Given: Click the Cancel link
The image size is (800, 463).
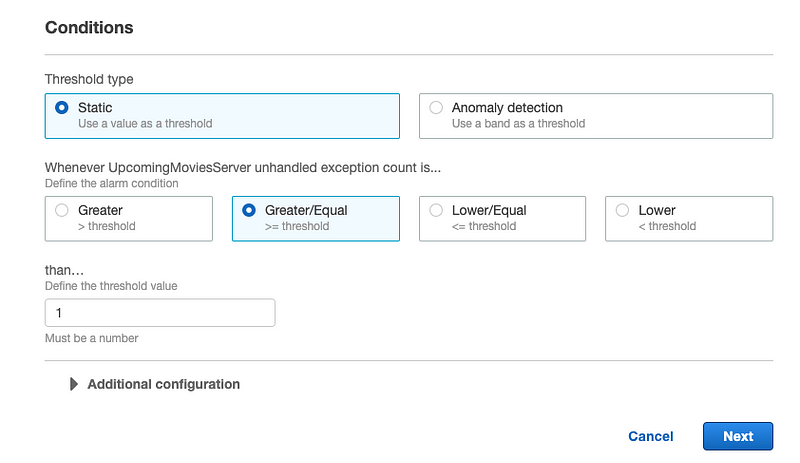Looking at the screenshot, I should pyautogui.click(x=650, y=436).
